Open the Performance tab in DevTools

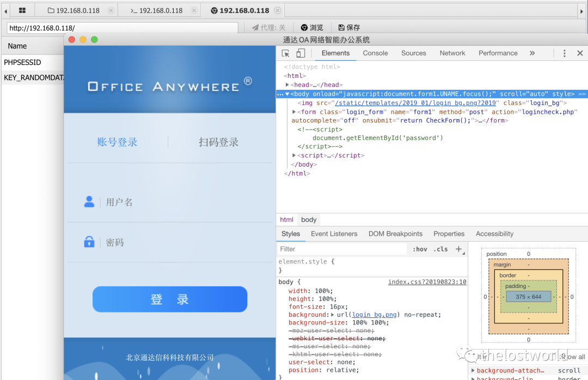[498, 53]
